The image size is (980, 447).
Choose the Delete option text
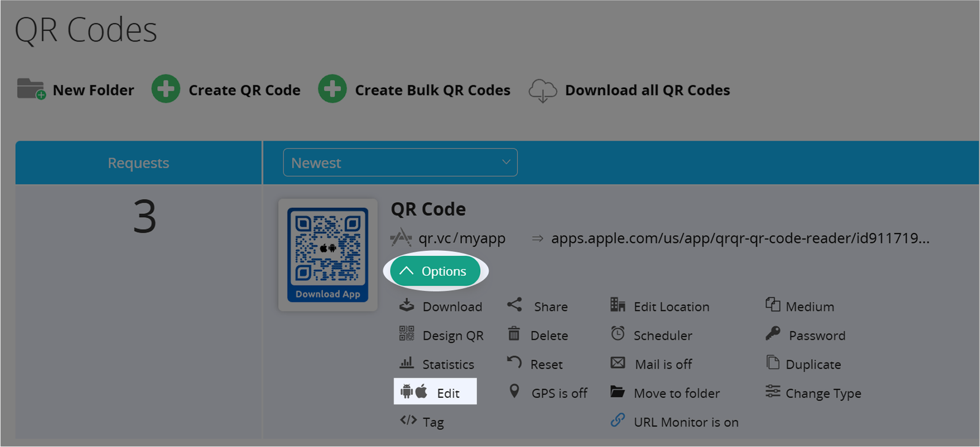(x=549, y=335)
